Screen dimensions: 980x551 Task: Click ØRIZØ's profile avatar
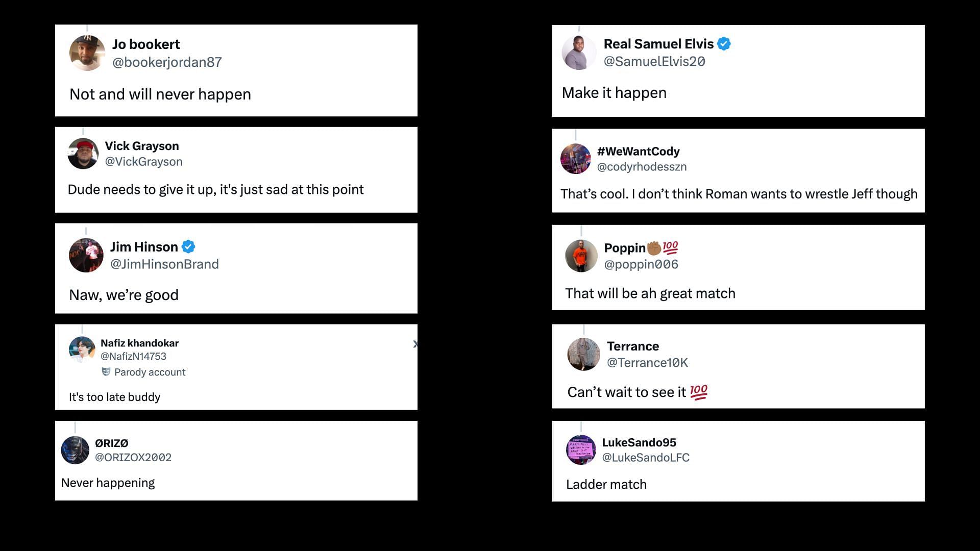tap(75, 450)
